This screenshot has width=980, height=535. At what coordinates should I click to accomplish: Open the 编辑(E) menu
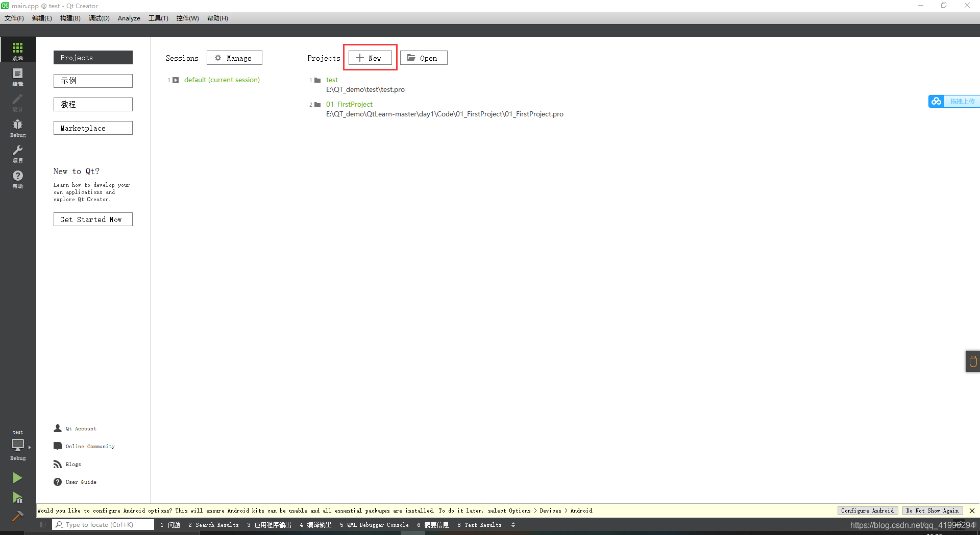[42, 18]
